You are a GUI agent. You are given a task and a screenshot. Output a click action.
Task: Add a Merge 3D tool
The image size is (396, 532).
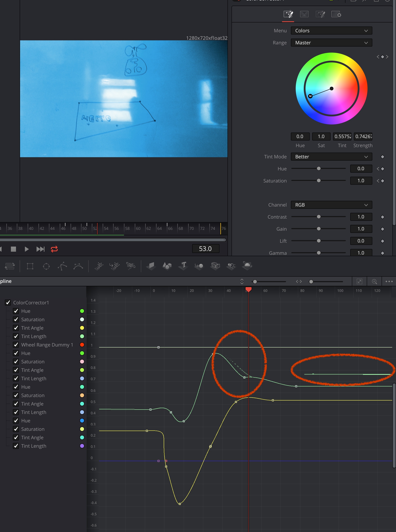pos(199,266)
